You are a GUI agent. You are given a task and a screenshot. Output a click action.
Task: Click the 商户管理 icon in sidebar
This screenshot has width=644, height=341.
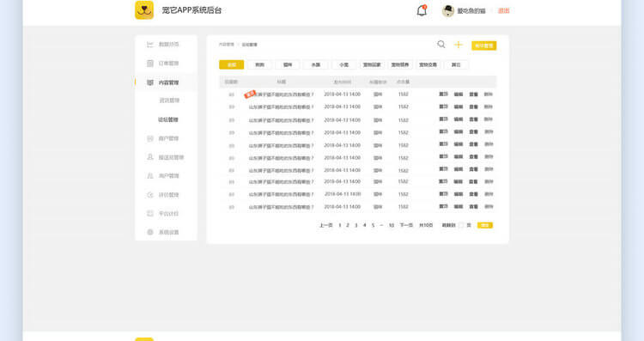click(150, 138)
